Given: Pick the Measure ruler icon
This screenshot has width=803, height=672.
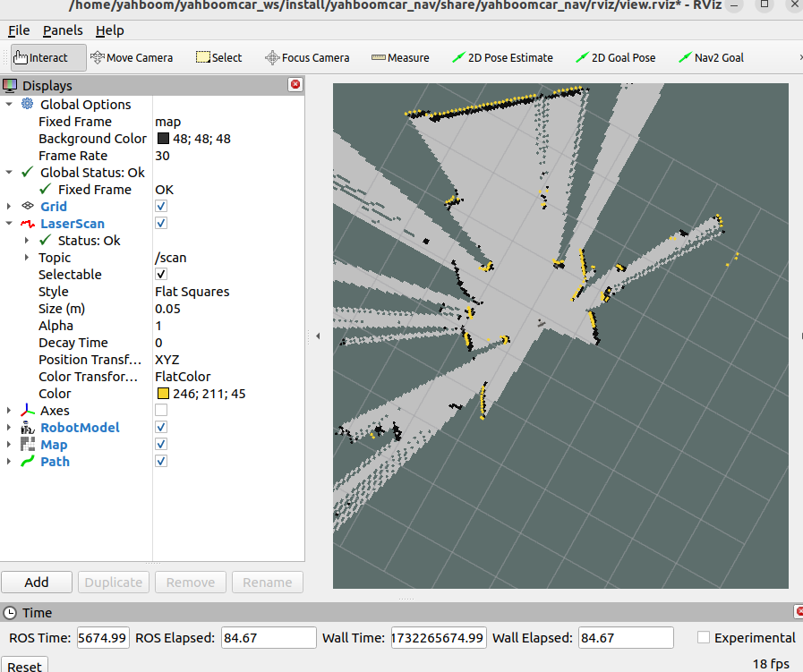Looking at the screenshot, I should tap(379, 57).
